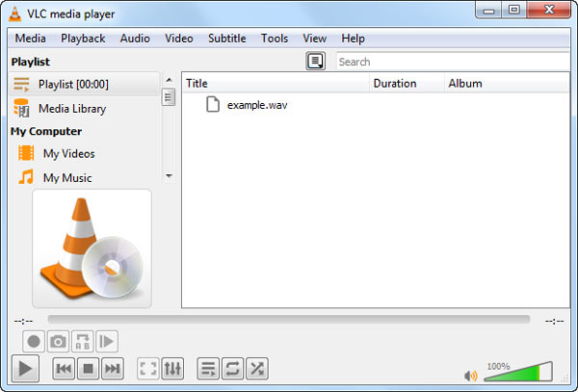Click the frame by frame button
Screen dimensions: 578x392
pyautogui.click(x=107, y=341)
